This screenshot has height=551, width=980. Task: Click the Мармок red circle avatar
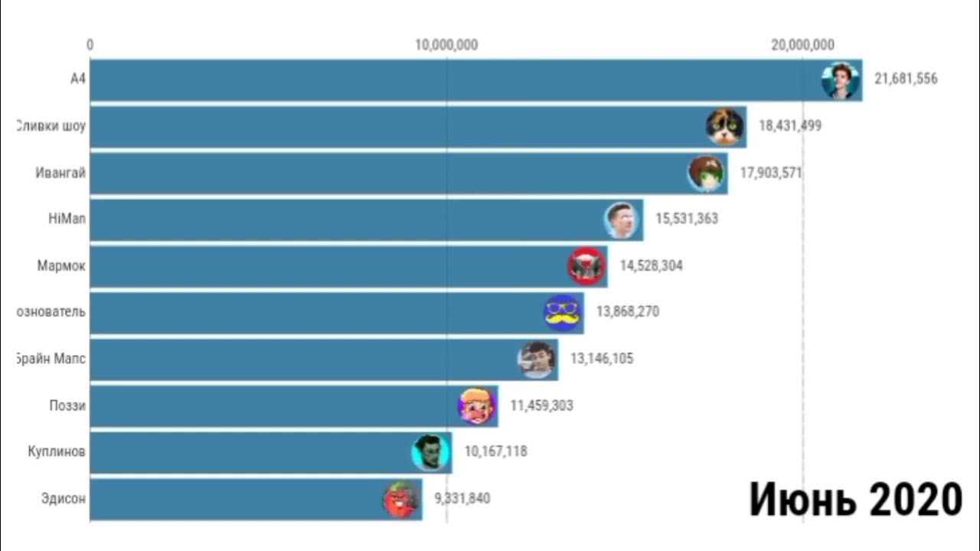tap(586, 266)
